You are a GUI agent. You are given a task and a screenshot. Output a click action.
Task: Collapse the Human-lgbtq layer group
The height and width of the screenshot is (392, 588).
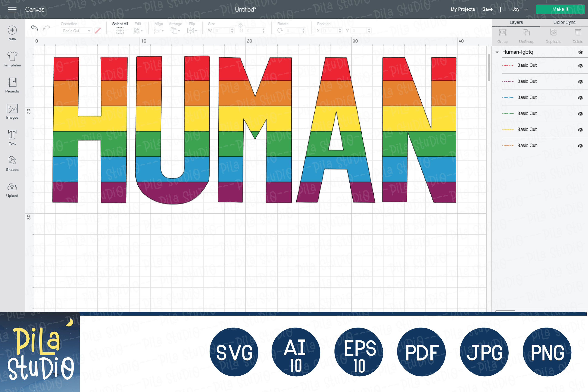coord(497,52)
